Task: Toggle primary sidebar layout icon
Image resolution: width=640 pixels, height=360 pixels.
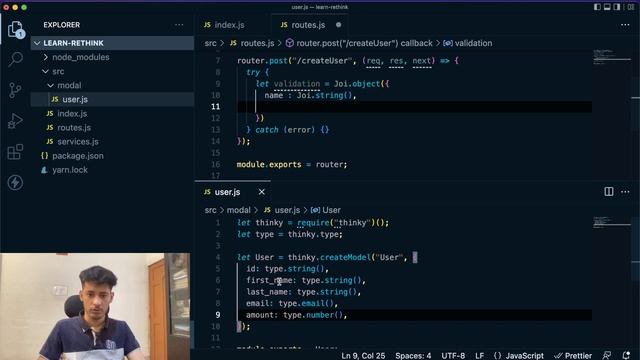Action: tap(597, 7)
